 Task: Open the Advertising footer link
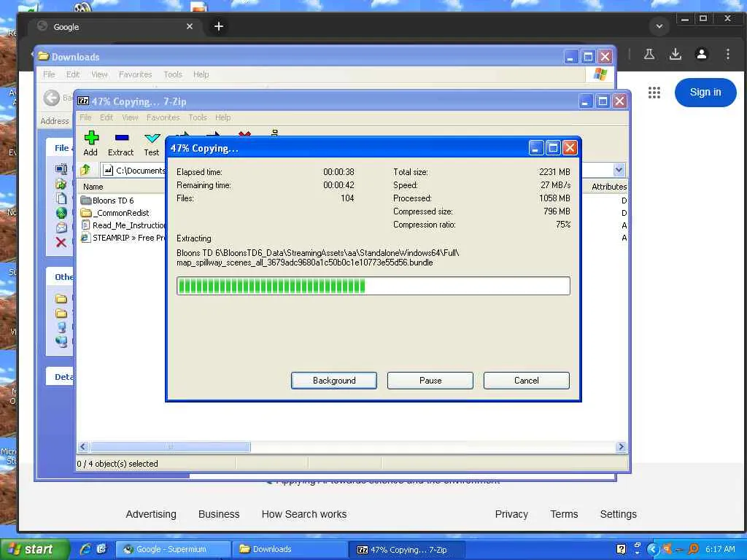[151, 514]
